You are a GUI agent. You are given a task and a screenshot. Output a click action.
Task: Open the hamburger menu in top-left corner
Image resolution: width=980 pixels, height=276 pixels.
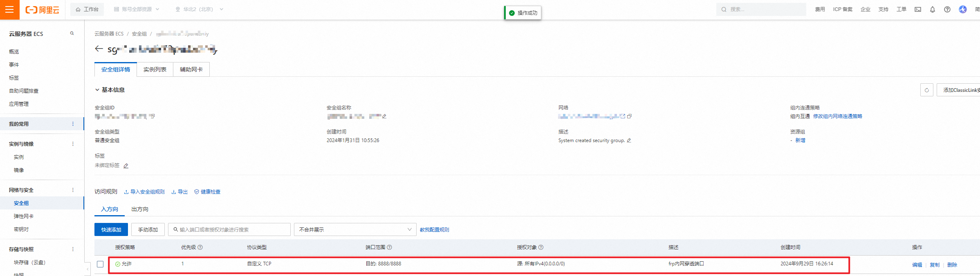(x=9, y=9)
